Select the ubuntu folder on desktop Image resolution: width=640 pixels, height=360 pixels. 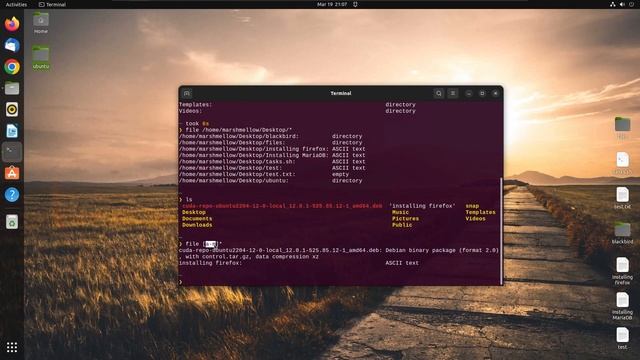coord(41,58)
